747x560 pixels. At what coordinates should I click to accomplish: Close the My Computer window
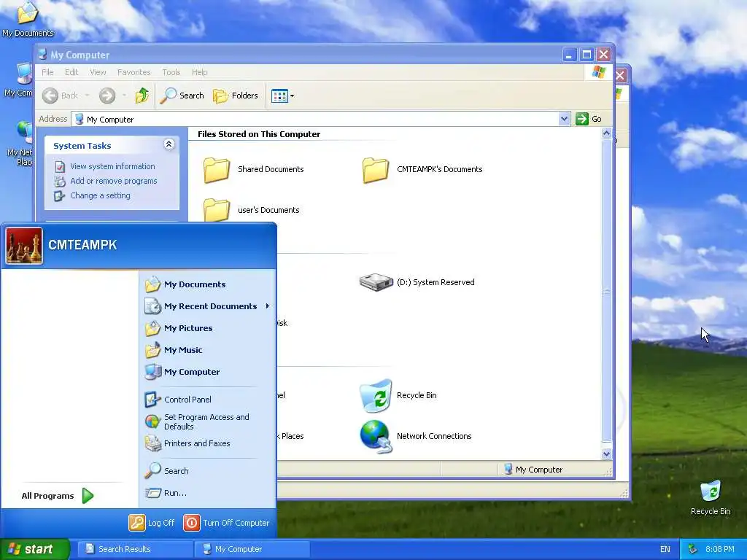pos(603,55)
